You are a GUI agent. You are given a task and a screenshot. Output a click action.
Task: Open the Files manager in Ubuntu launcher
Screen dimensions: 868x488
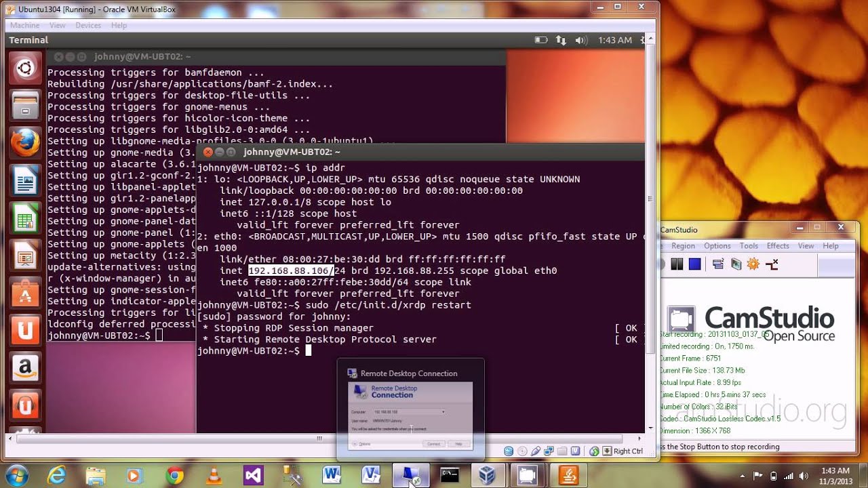point(26,105)
